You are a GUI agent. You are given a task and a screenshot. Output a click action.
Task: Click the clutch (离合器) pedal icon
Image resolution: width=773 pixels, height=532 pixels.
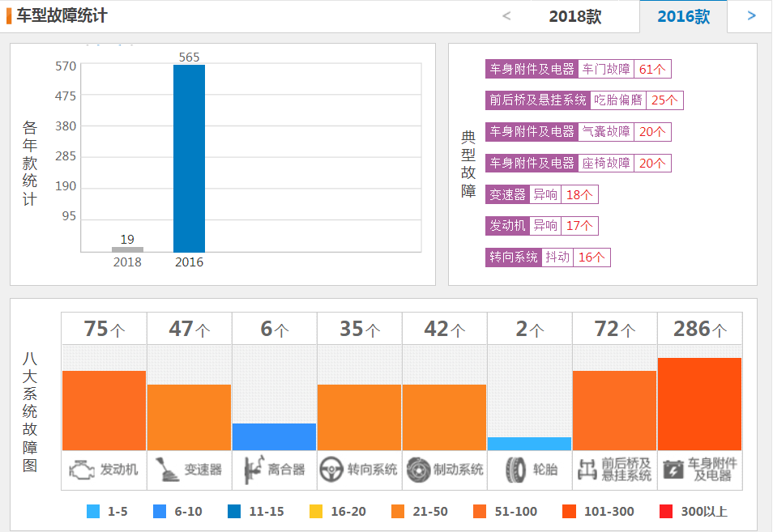(252, 470)
